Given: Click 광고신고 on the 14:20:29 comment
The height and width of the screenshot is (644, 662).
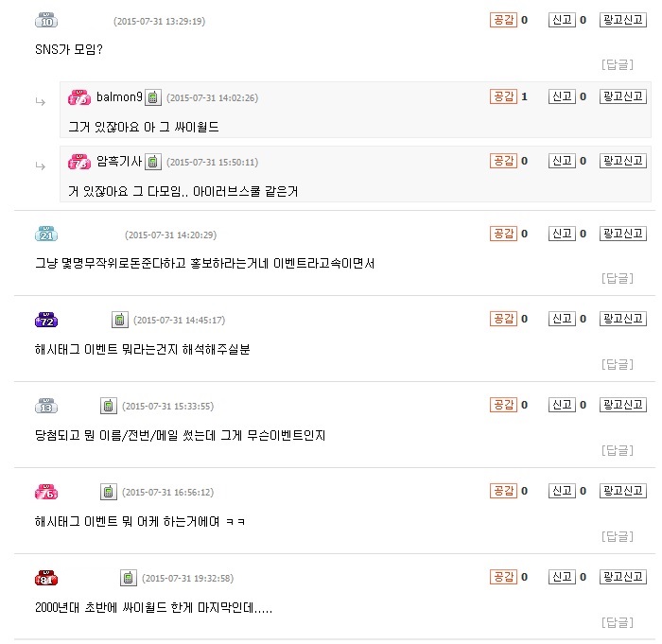Looking at the screenshot, I should click(623, 234).
